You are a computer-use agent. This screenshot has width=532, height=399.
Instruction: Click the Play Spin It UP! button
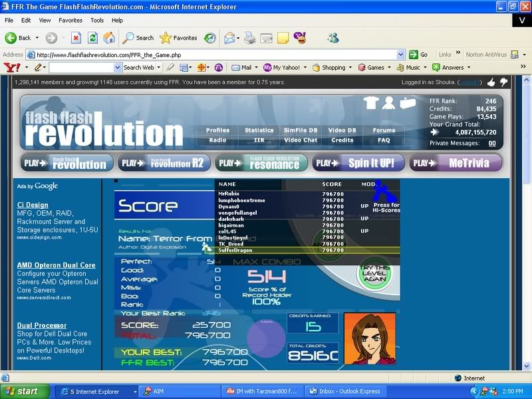click(x=358, y=163)
